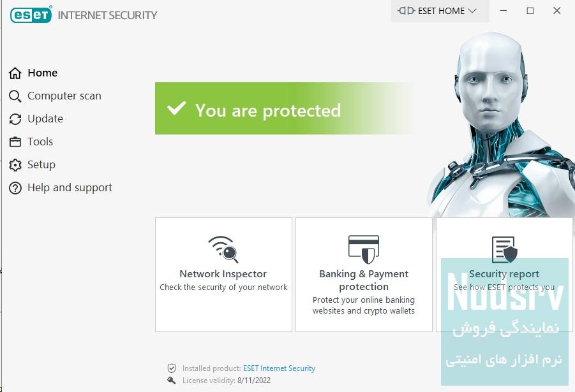Open the ESET Internet Security product link
The width and height of the screenshot is (575, 392).
[x=279, y=368]
